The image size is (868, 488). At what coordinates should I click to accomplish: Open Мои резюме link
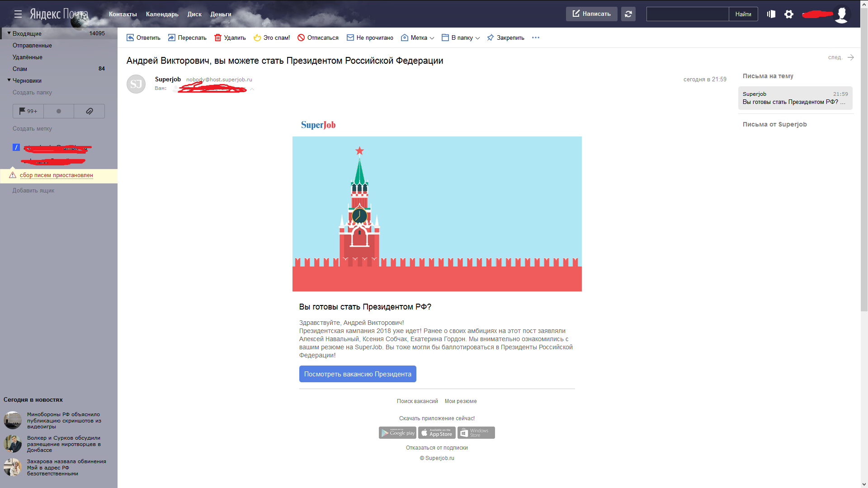click(x=461, y=401)
